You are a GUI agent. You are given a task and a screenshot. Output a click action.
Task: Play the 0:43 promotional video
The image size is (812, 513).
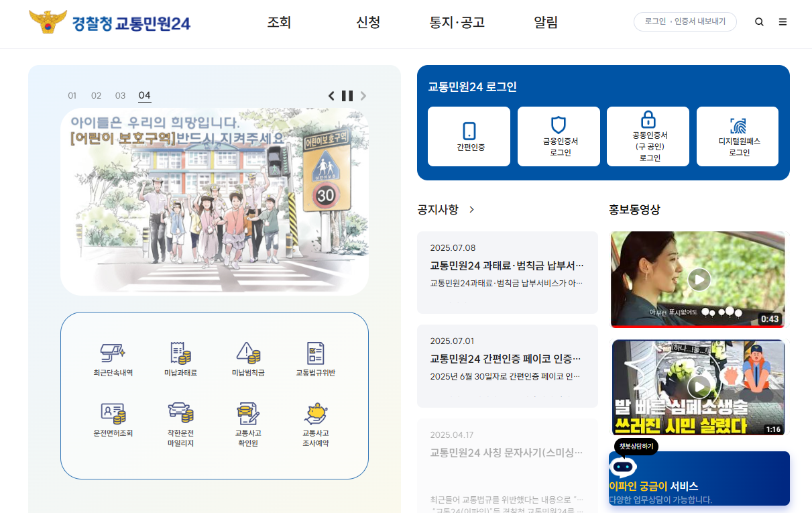[699, 279]
